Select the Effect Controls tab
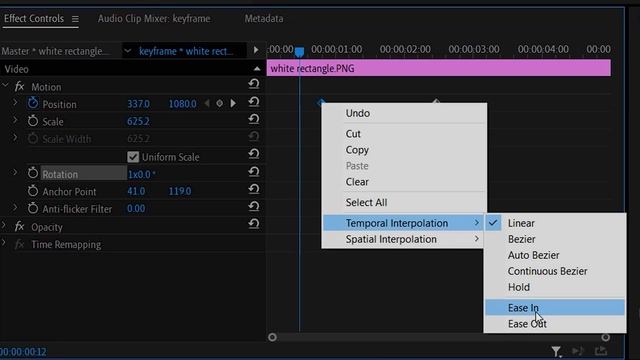Screen dimensions: 640x360 point(34,19)
